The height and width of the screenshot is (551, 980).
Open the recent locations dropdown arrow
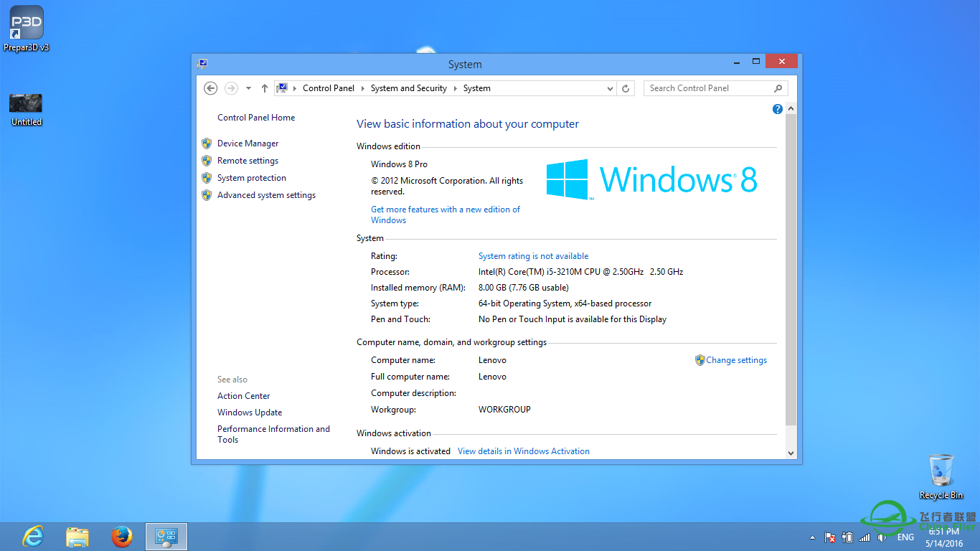click(248, 88)
